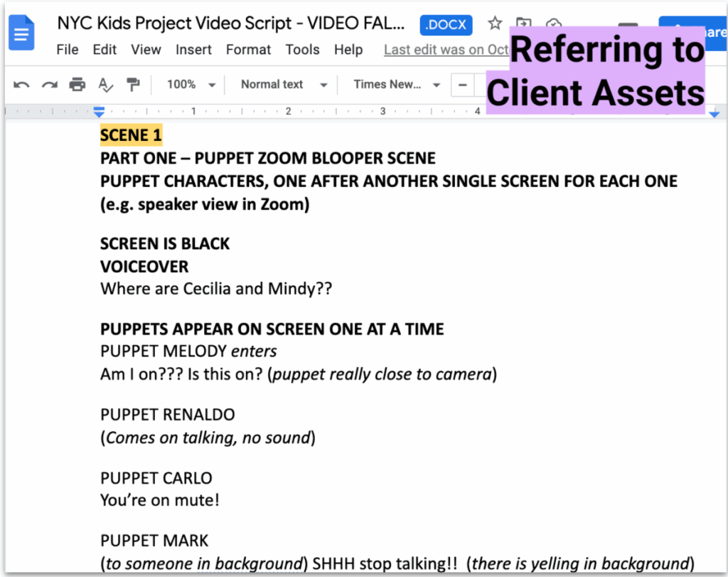Click the Move to folder icon

click(523, 23)
